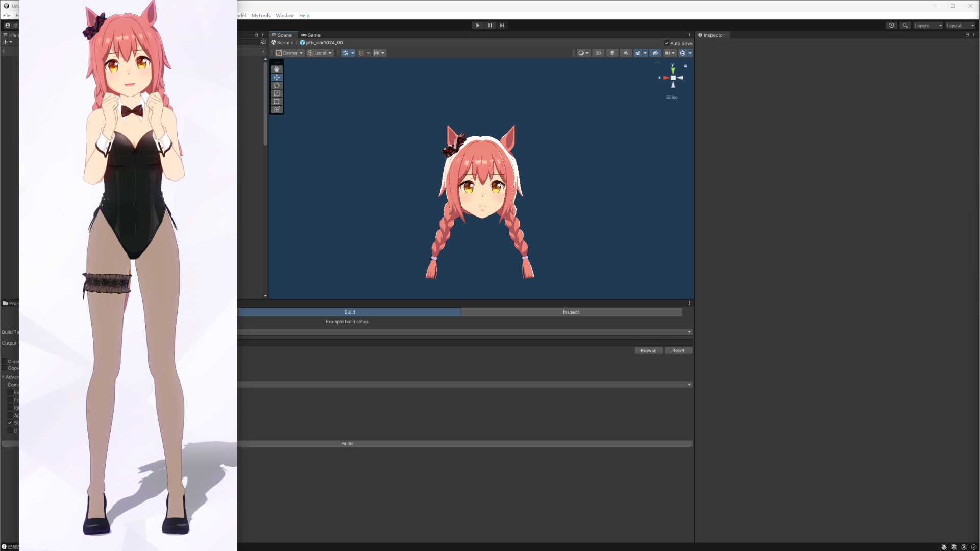Open the global search magnifier
This screenshot has width=980, height=551.
(x=905, y=25)
